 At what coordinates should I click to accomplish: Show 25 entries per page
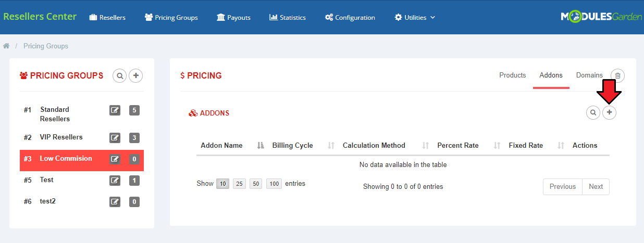(x=240, y=184)
